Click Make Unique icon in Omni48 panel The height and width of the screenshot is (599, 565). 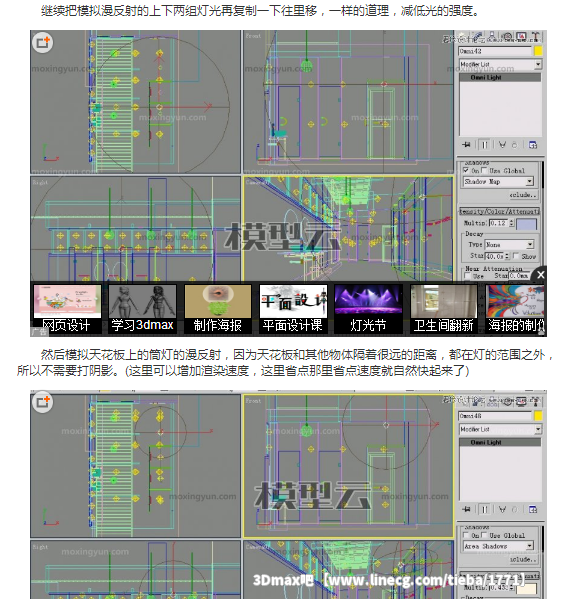(502, 509)
